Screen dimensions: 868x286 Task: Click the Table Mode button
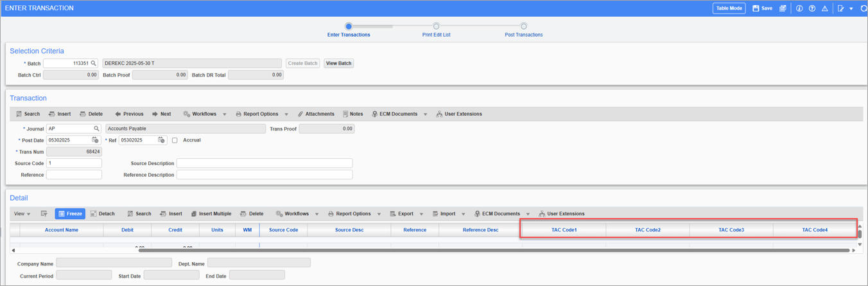pyautogui.click(x=729, y=8)
